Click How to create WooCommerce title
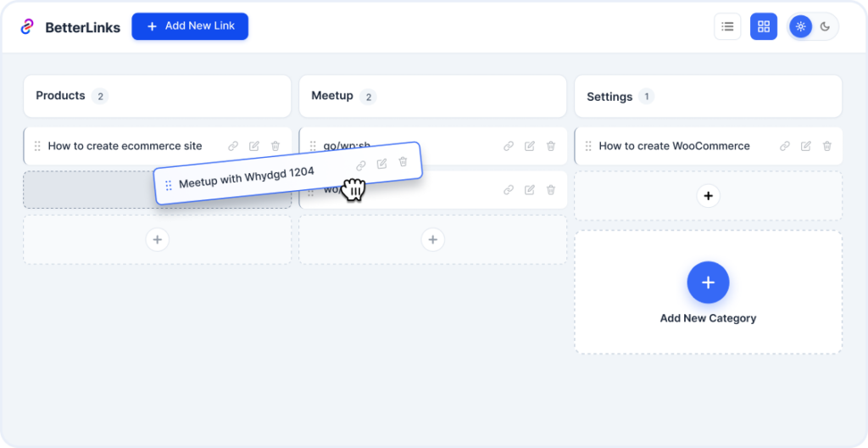This screenshot has height=448, width=868. coord(674,147)
